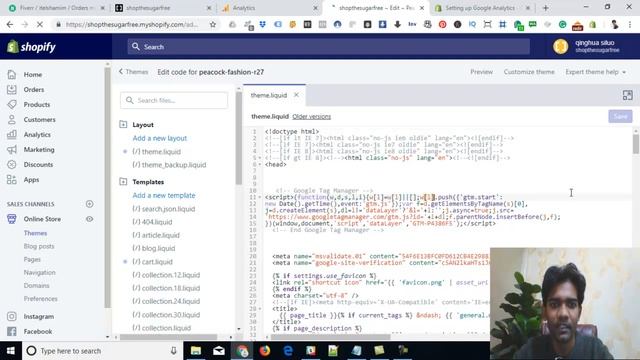The width and height of the screenshot is (640, 360).
Task: Open Marketing in the sidebar
Action: coord(39,149)
